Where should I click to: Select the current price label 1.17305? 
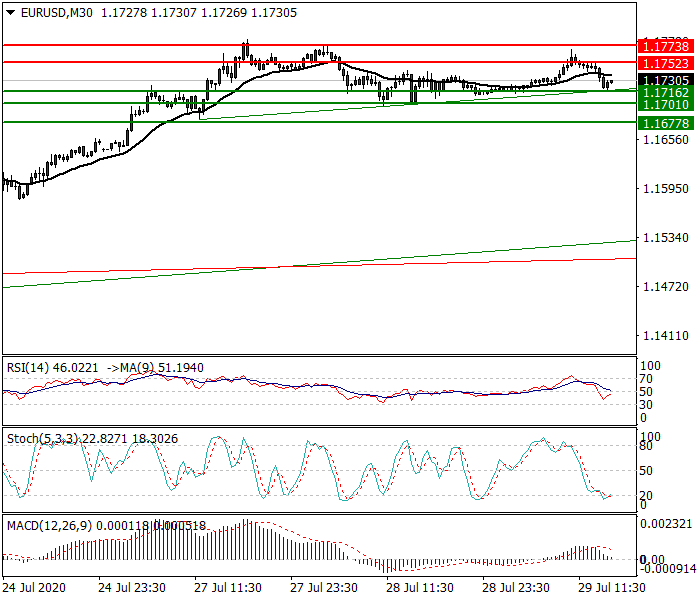[x=666, y=80]
